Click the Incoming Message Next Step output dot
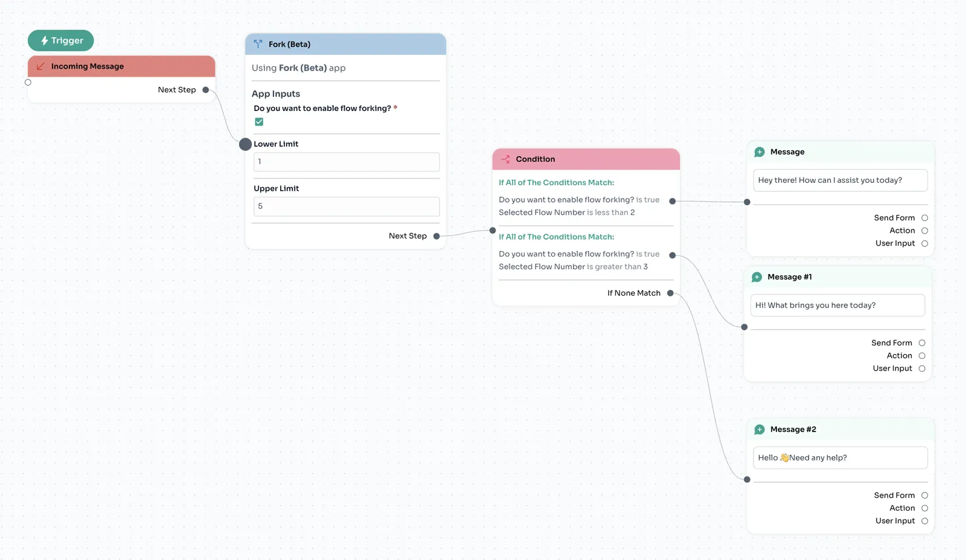 [206, 90]
